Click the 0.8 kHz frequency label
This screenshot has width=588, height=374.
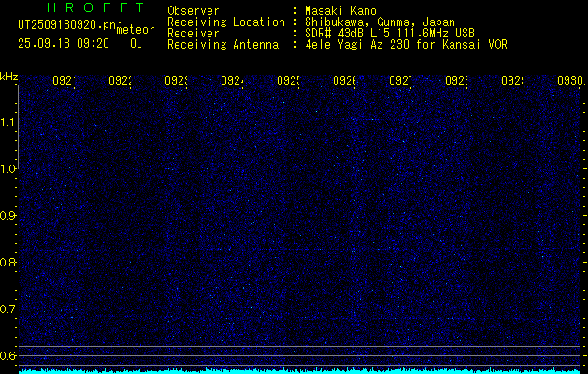(8, 262)
